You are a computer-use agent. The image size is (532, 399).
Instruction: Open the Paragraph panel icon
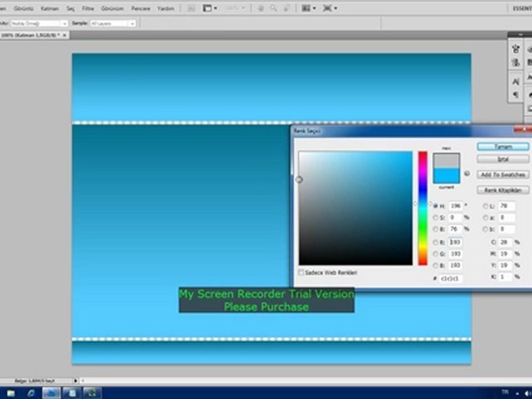pos(516,95)
